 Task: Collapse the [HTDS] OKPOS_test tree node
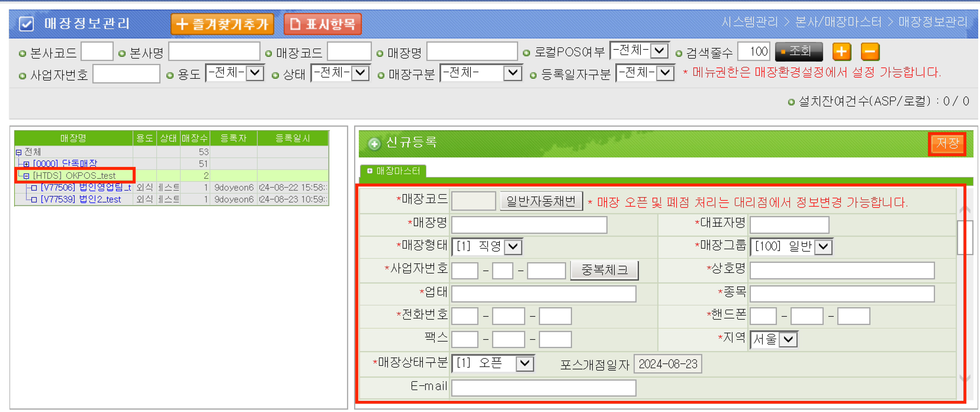click(26, 176)
